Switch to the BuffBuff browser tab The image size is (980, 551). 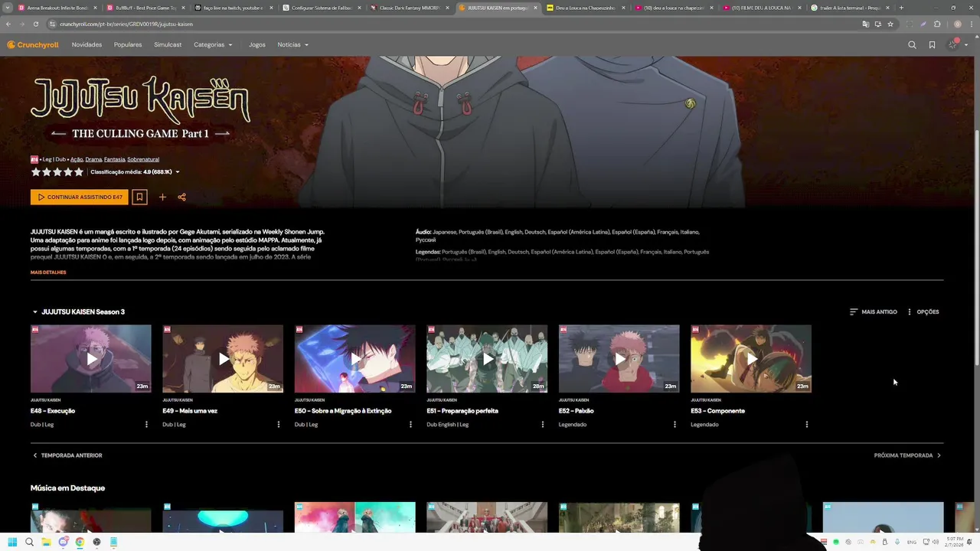tap(145, 8)
